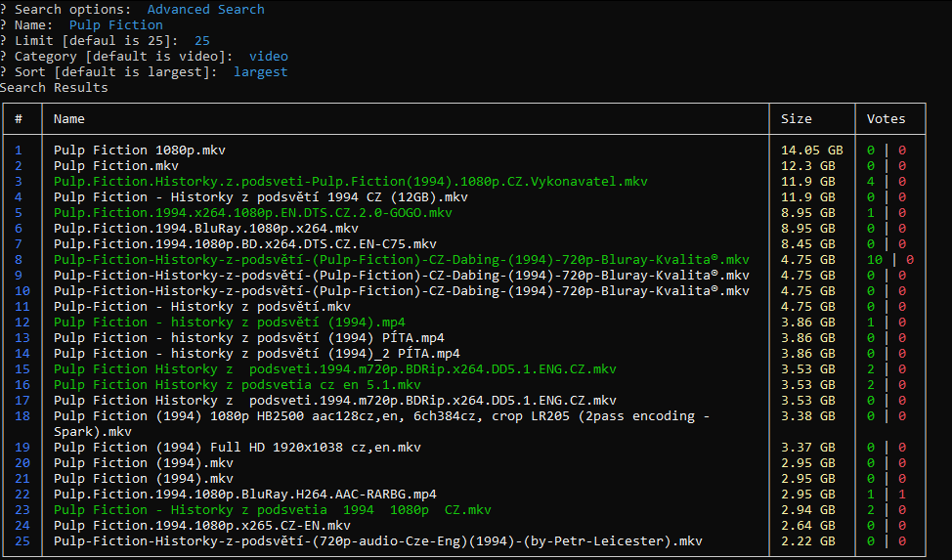Viewport: 952px width, 560px height.
Task: Click result number 20 in index column
Action: 22,463
